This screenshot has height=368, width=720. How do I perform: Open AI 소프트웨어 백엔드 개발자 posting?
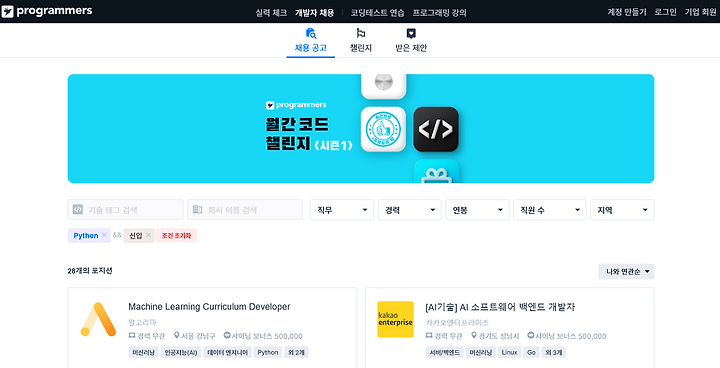pos(501,307)
